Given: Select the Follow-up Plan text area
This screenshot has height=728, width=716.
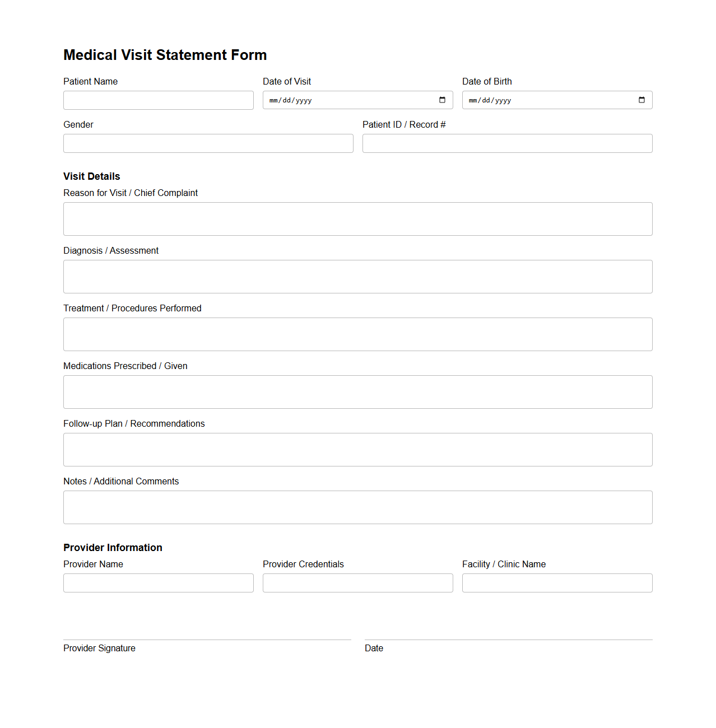Looking at the screenshot, I should pyautogui.click(x=357, y=449).
